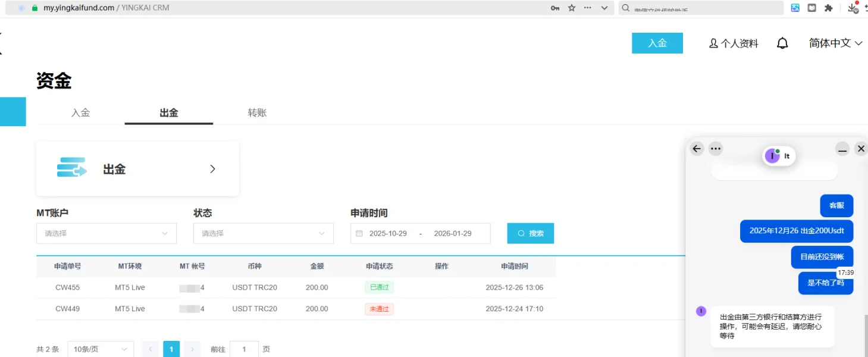868x357 pixels.
Task: Click the blue 搜索 search button
Action: coord(530,233)
